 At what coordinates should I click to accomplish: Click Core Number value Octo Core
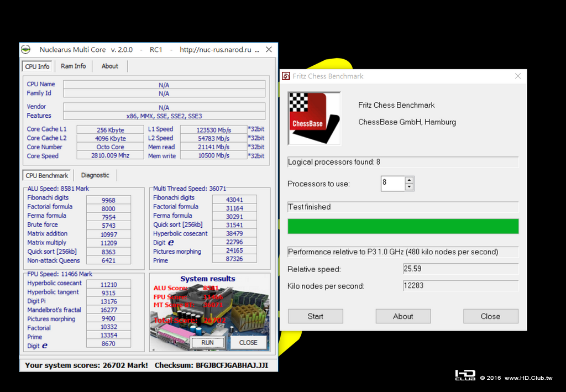pos(110,147)
